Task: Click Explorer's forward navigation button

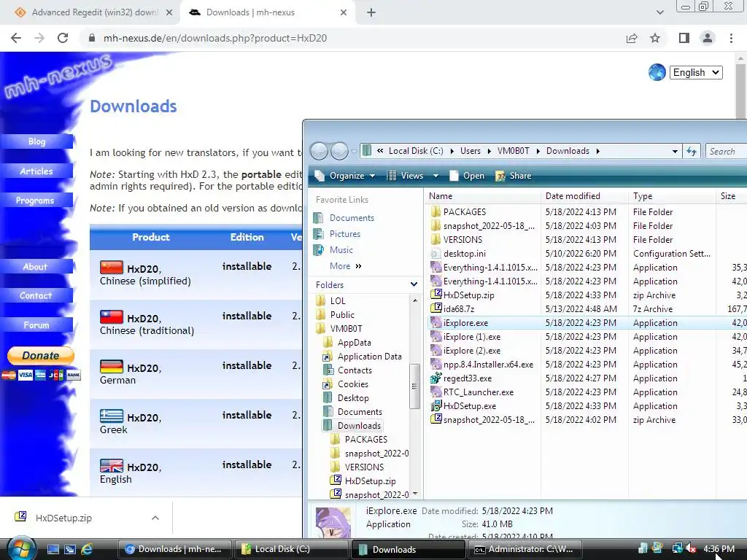Action: tap(339, 152)
